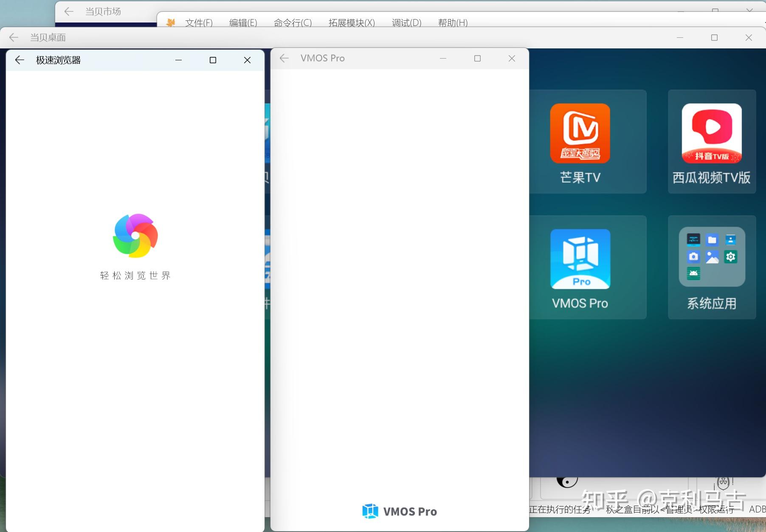Click the colorful 极速浏览器 pinwheel logo
Viewport: 766px width, 532px height.
click(135, 236)
